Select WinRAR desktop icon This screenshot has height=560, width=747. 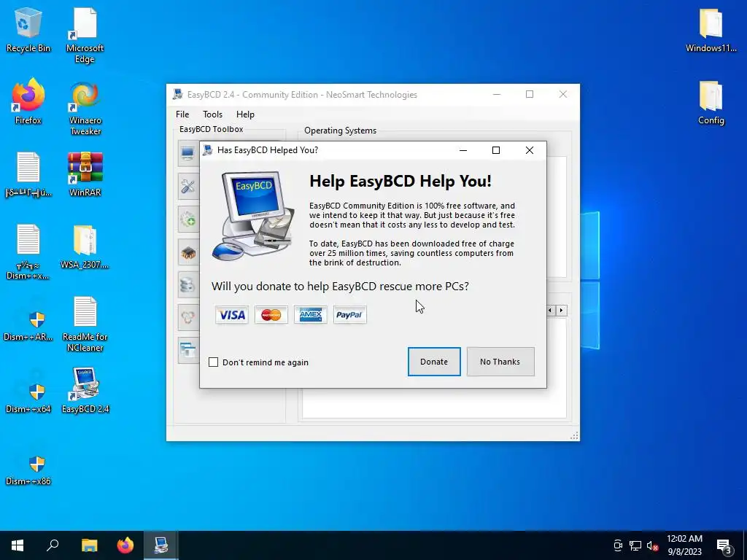pos(85,174)
